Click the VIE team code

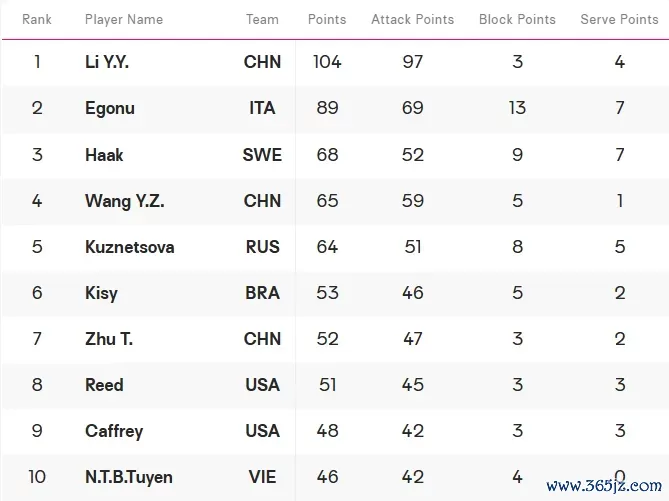(262, 477)
